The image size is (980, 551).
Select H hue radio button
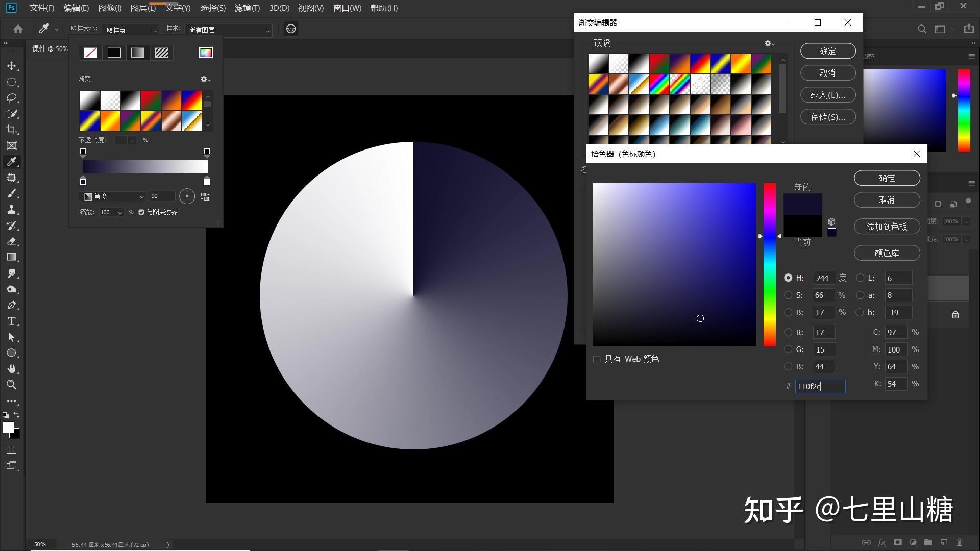(x=788, y=278)
